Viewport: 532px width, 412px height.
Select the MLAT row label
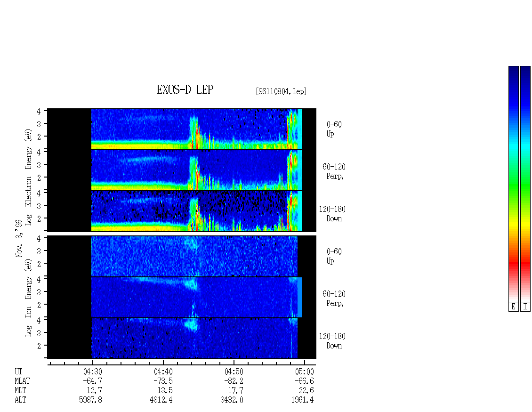tap(22, 381)
